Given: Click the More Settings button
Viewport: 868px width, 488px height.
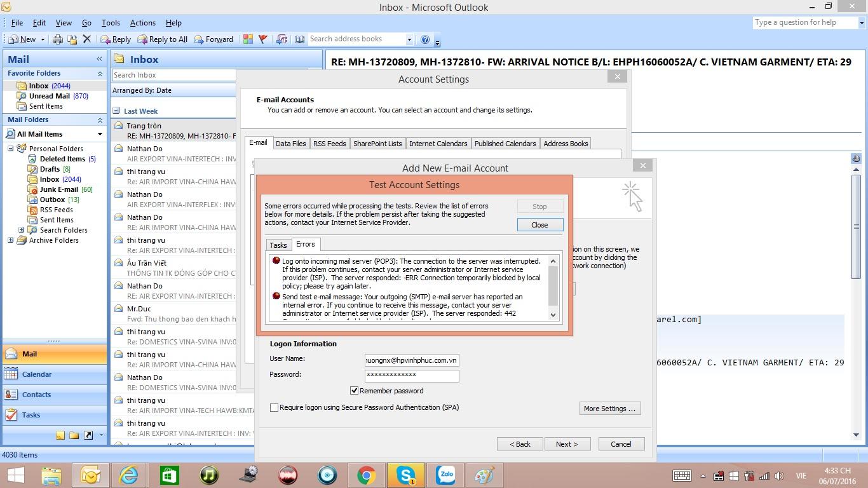Looking at the screenshot, I should pos(610,409).
